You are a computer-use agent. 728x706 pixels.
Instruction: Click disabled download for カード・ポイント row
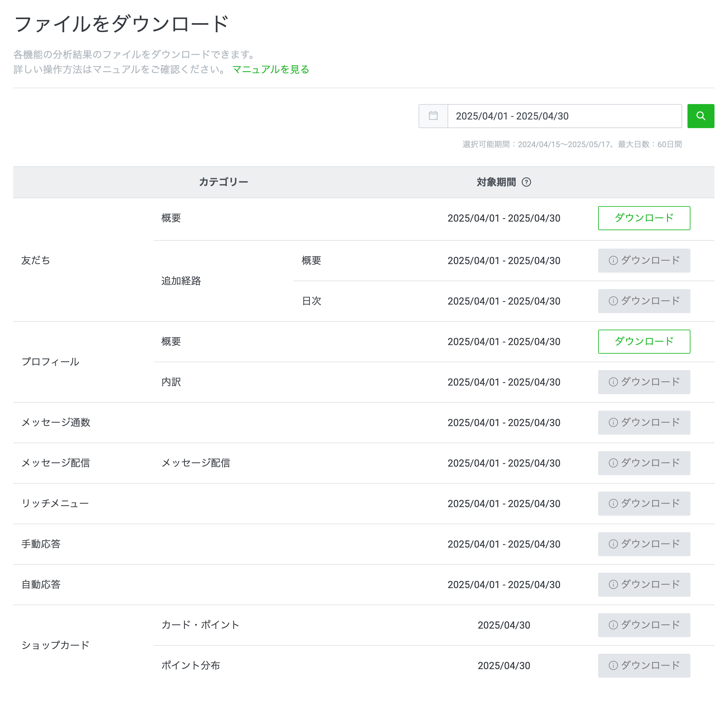point(644,625)
